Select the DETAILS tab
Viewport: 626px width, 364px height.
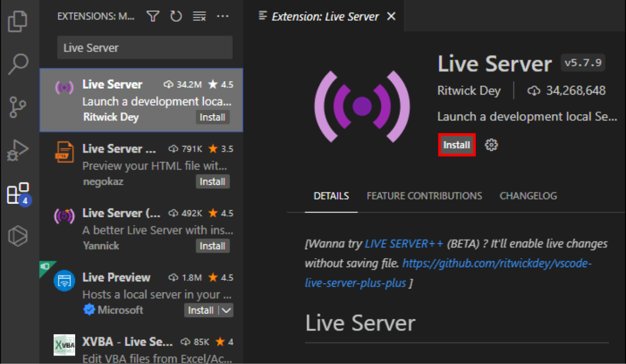point(331,196)
